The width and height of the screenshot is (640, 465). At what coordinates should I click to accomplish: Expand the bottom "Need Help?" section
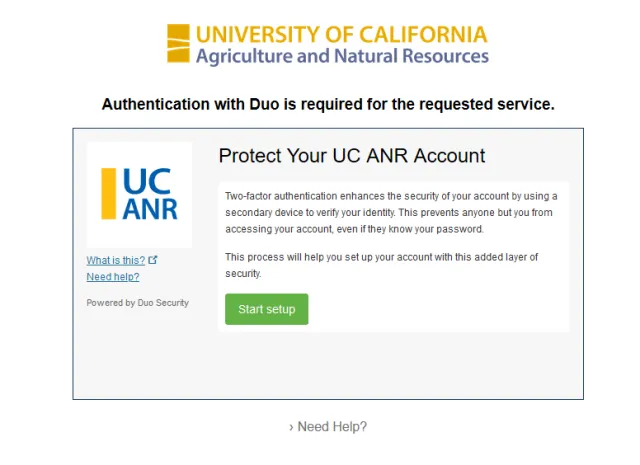(328, 427)
